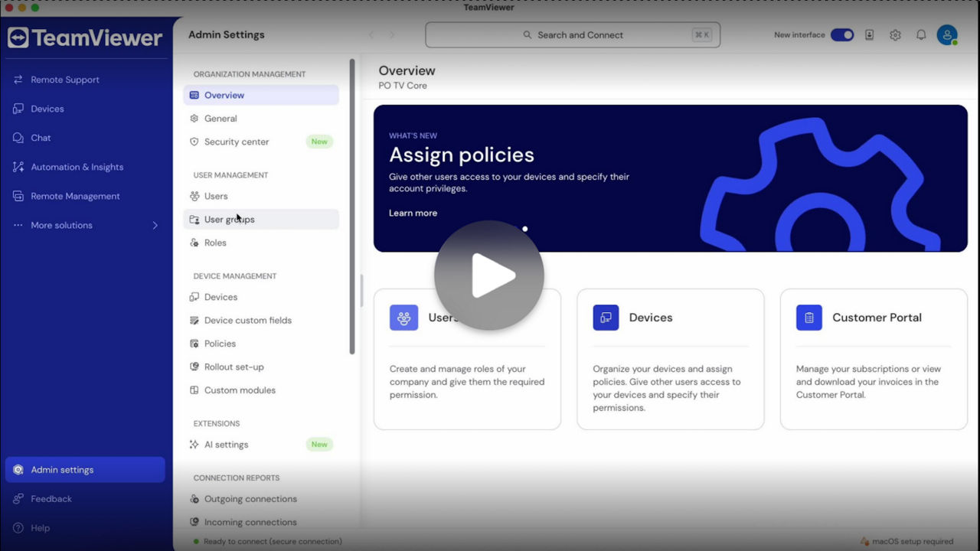Click Remote Management sidebar icon
This screenshot has width=980, height=551.
[18, 196]
